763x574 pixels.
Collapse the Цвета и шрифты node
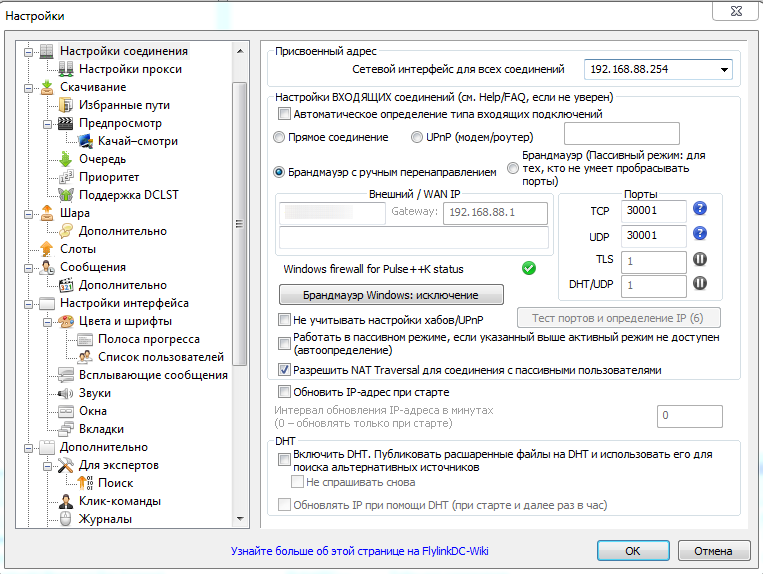tap(48, 322)
